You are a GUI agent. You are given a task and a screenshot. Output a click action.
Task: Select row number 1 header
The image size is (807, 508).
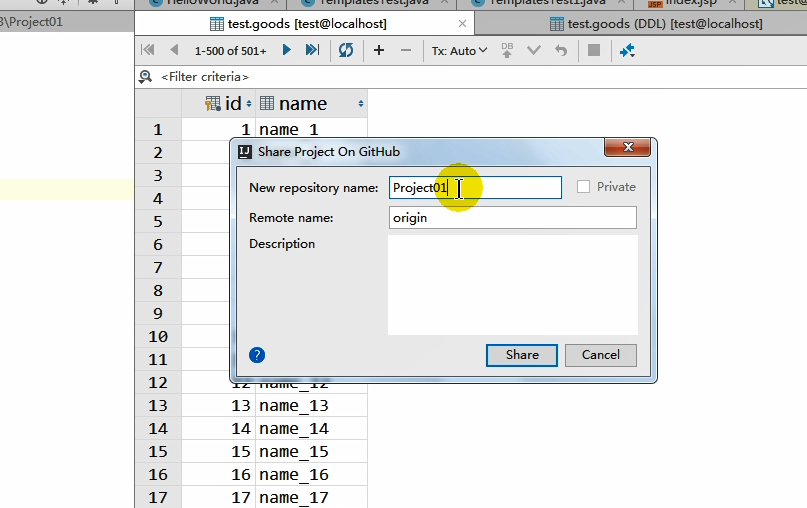click(x=158, y=129)
